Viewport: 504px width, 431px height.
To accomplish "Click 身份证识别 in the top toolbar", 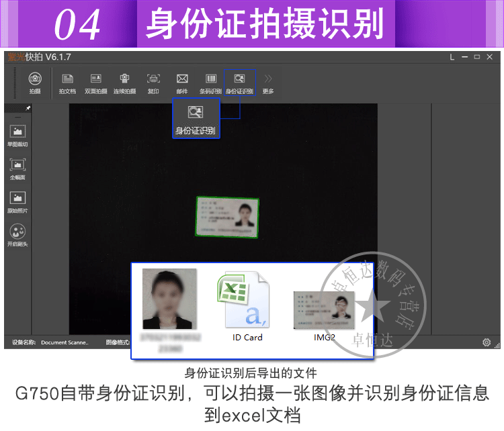I will tap(239, 81).
